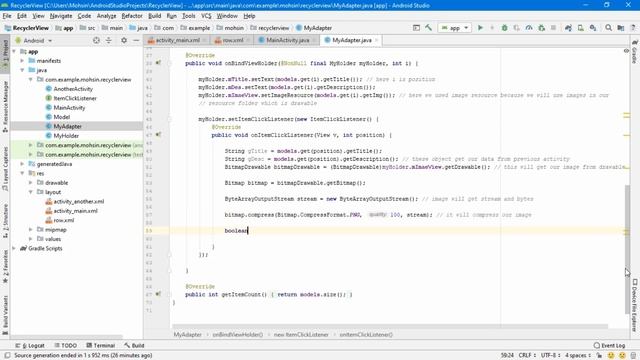
Task: Click recyclerview in navigation breadcrumb
Action: coord(273,28)
